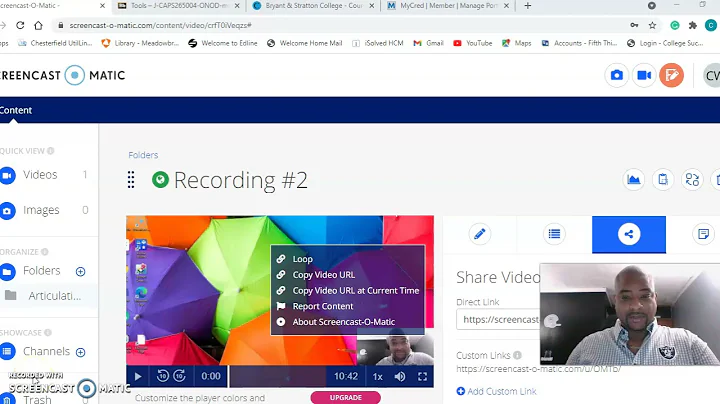The image size is (720, 404).
Task: Click the video progress bar
Action: (278, 376)
